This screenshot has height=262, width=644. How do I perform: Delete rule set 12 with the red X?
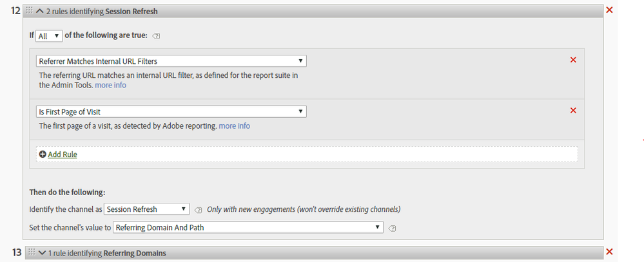click(x=610, y=11)
